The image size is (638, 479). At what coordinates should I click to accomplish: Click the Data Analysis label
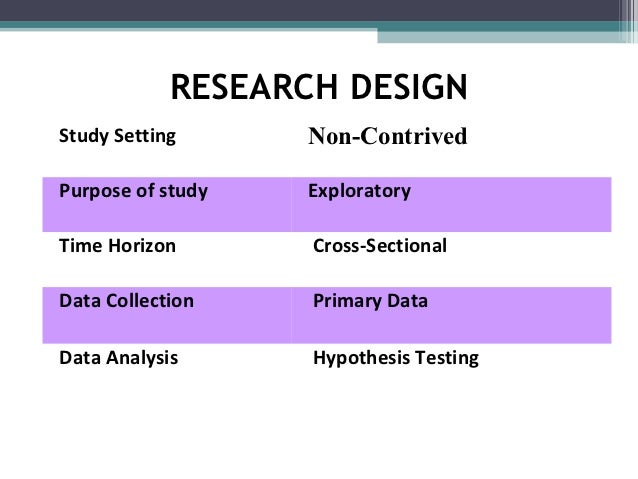click(x=118, y=358)
